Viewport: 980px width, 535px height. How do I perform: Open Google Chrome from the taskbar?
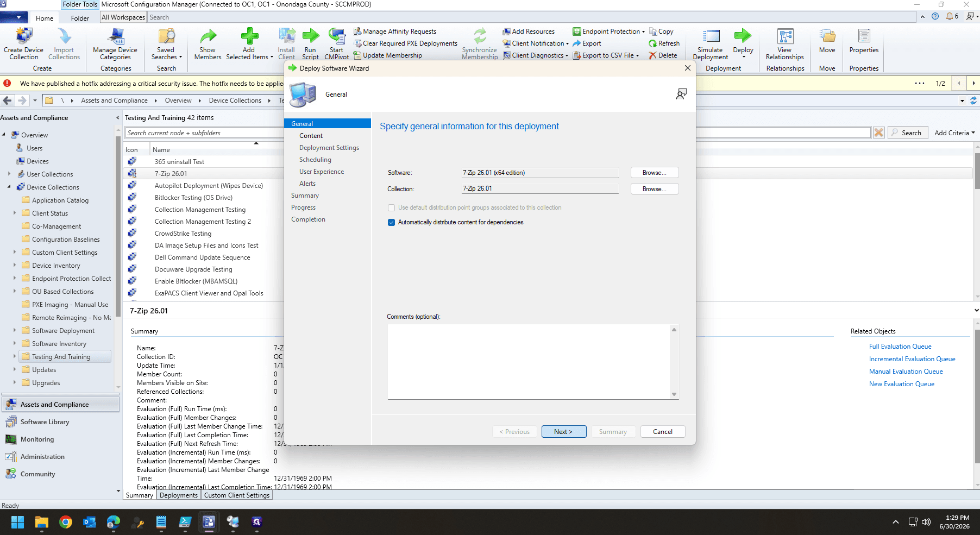(x=66, y=522)
